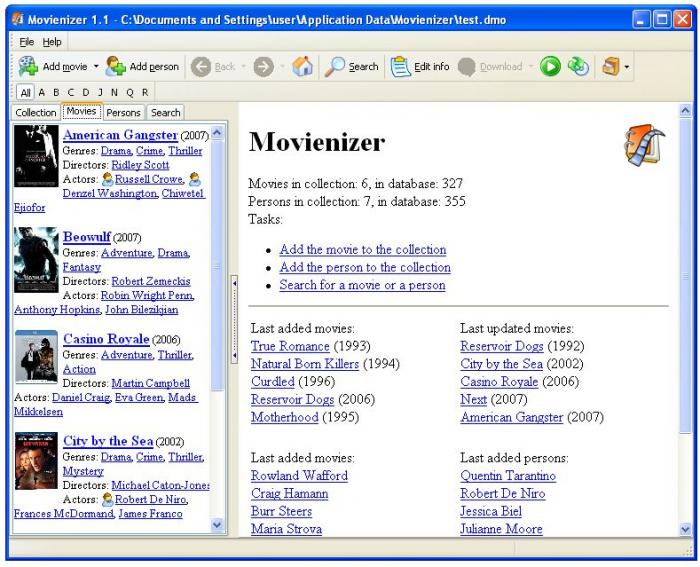Open Reservoir Dogs (1992) updated link
The width and height of the screenshot is (700, 567).
pos(502,346)
